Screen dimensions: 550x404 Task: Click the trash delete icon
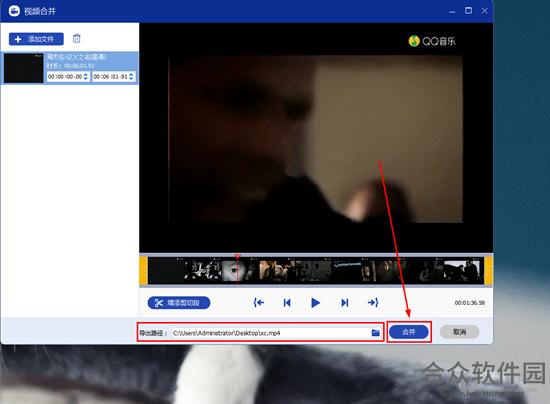[76, 39]
